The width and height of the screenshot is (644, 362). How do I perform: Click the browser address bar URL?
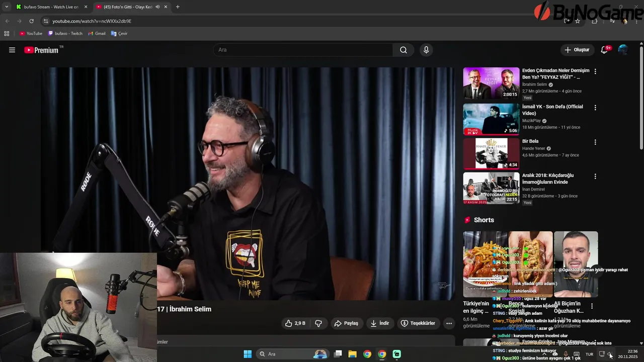click(x=92, y=21)
